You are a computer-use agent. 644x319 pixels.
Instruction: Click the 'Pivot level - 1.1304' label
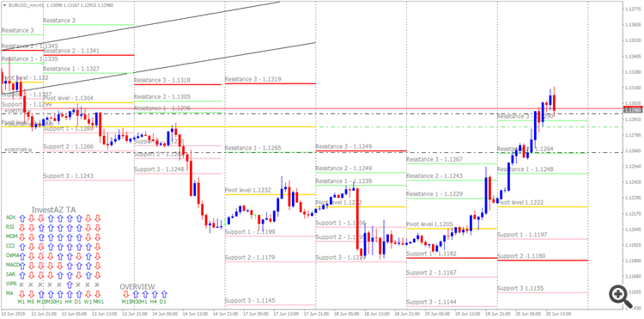[x=68, y=98]
